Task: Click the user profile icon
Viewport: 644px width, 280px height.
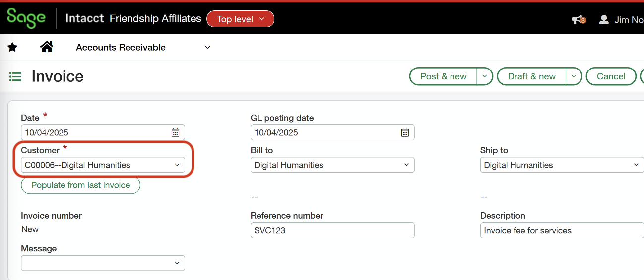Action: [604, 20]
